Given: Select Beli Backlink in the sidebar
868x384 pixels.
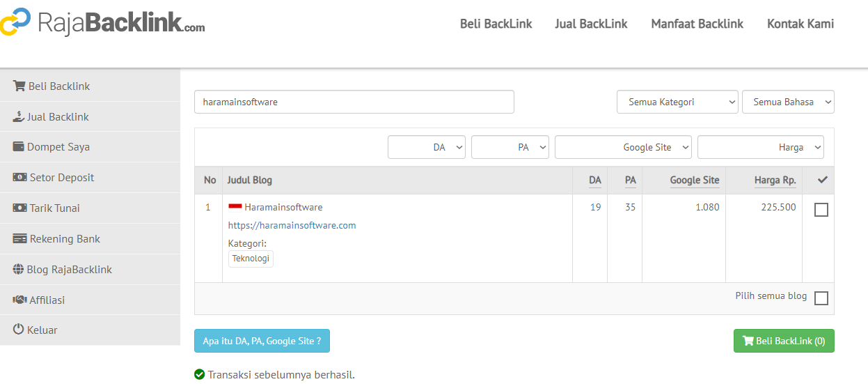Looking at the screenshot, I should point(90,86).
